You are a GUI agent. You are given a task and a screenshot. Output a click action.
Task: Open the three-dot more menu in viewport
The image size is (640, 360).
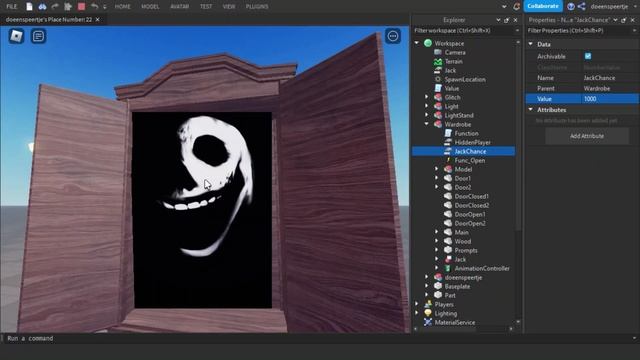(x=393, y=36)
